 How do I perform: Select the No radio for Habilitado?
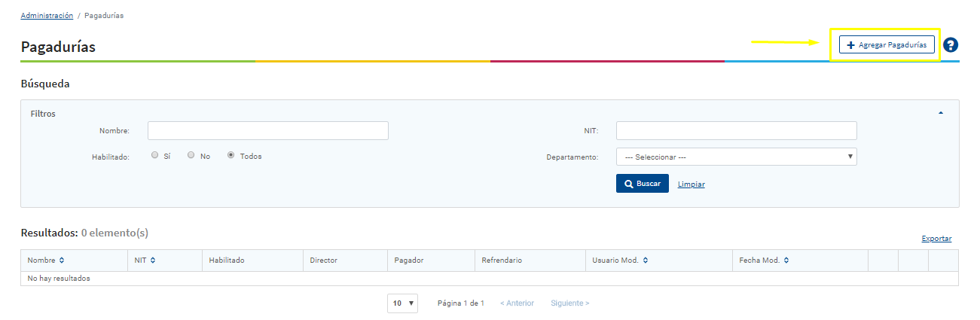point(191,156)
